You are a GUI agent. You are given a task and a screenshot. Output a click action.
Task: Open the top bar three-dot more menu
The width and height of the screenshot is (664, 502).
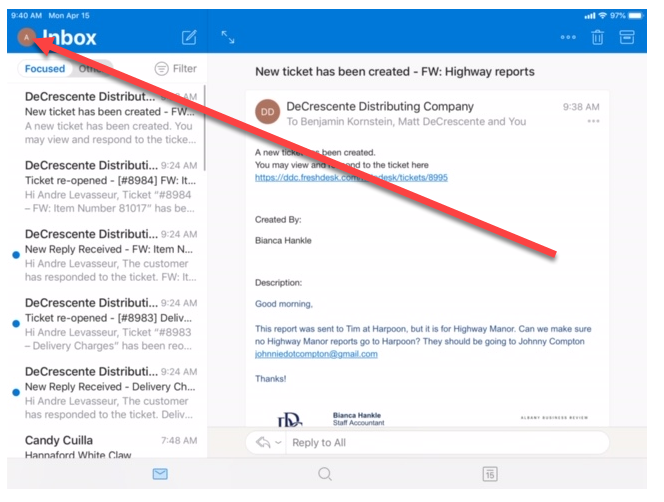568,37
